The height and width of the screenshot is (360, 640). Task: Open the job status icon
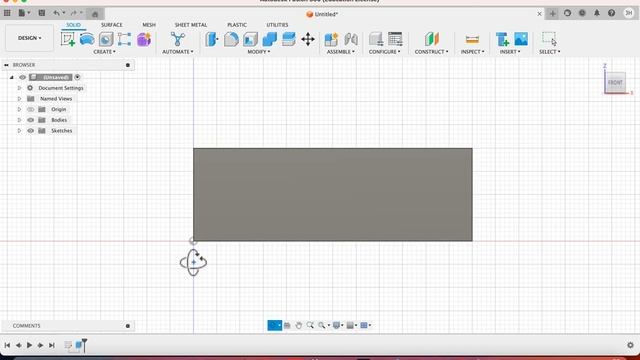582,13
